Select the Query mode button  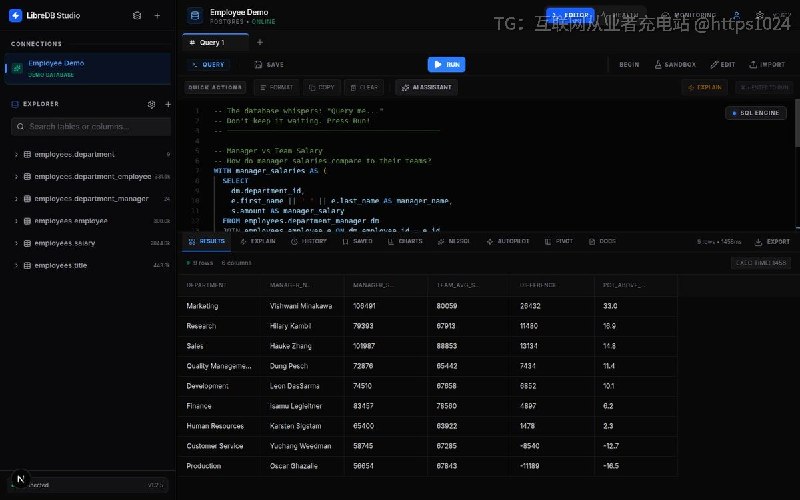tap(208, 65)
